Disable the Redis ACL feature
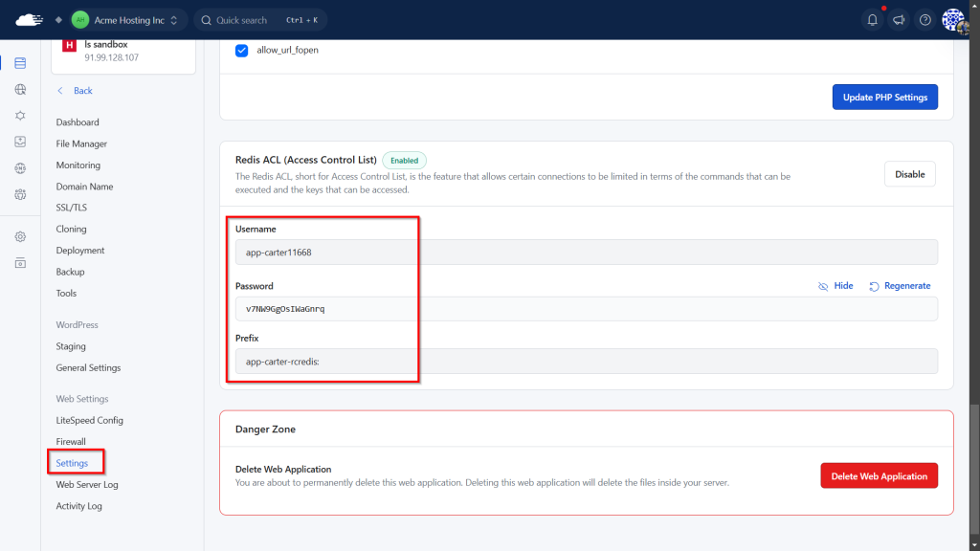980x551 pixels. point(909,174)
